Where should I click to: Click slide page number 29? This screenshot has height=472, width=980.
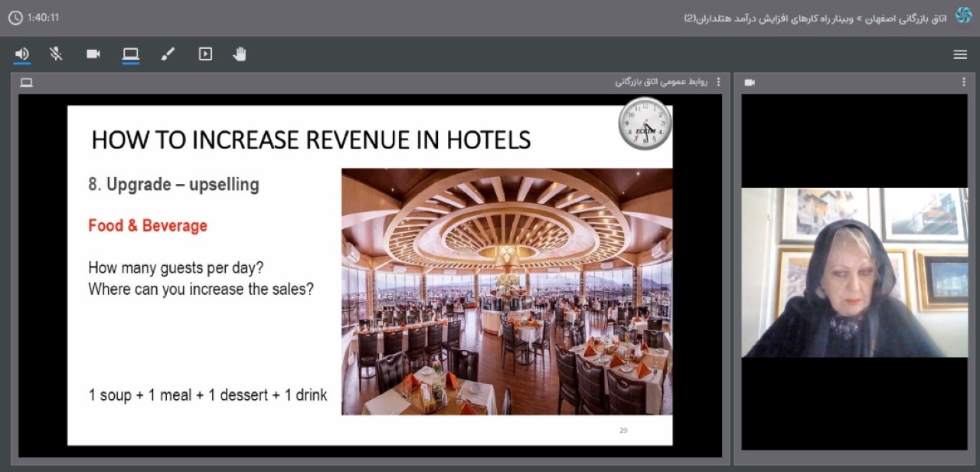pos(623,431)
